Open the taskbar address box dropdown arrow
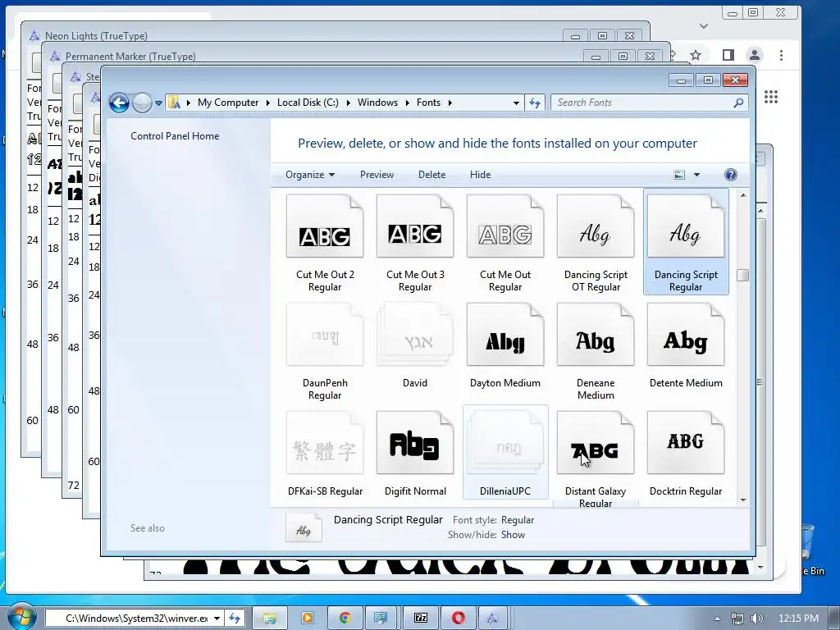Screen dimensions: 840x630 tap(217, 619)
